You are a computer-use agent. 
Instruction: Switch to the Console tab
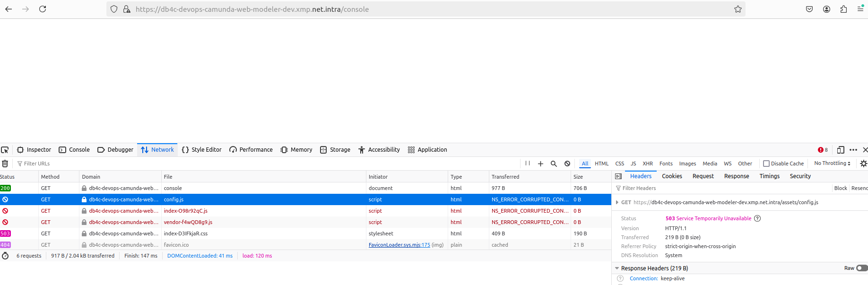click(x=74, y=150)
